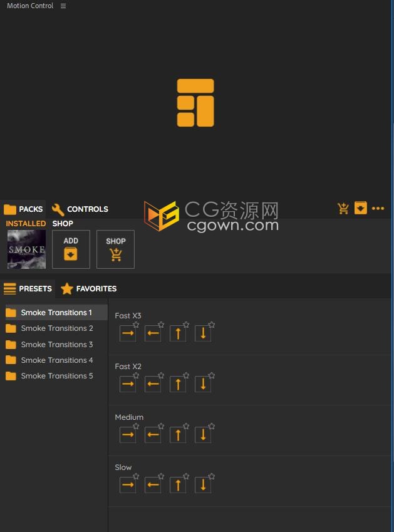Apply the Fast X3 right arrow transition

pos(128,333)
